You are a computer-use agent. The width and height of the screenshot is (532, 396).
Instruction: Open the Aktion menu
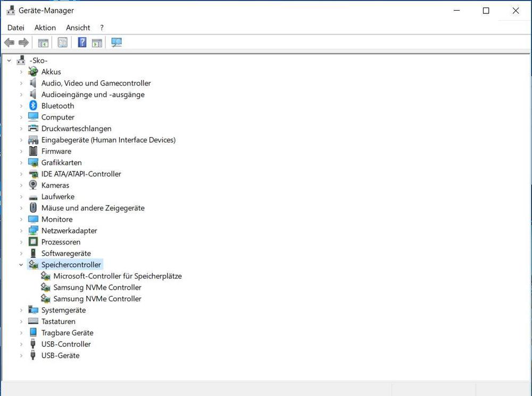point(45,28)
